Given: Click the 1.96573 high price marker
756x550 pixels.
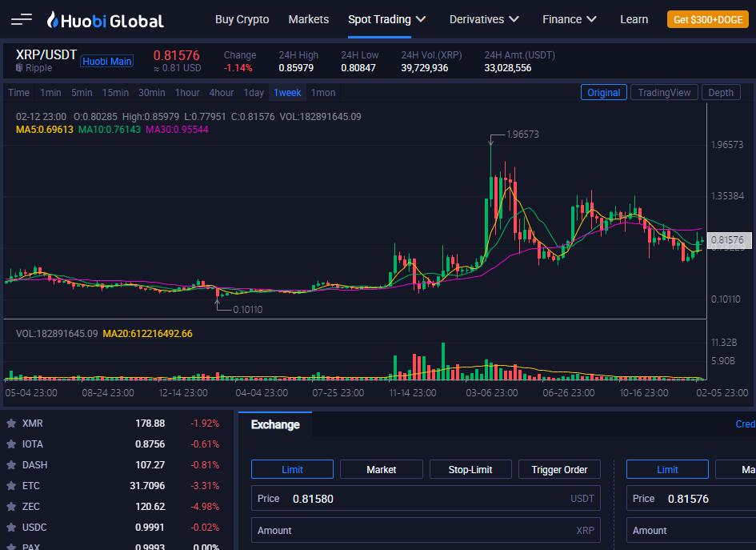Looking at the screenshot, I should [x=522, y=134].
